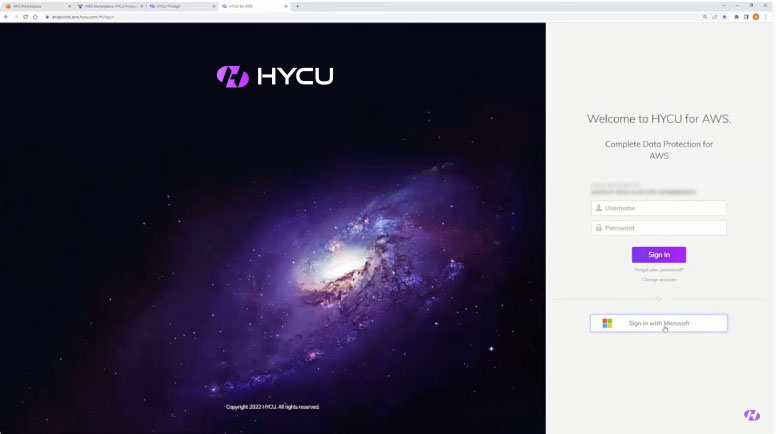
Task: Click the Welcome to HYCU for AWS heading
Action: (659, 119)
